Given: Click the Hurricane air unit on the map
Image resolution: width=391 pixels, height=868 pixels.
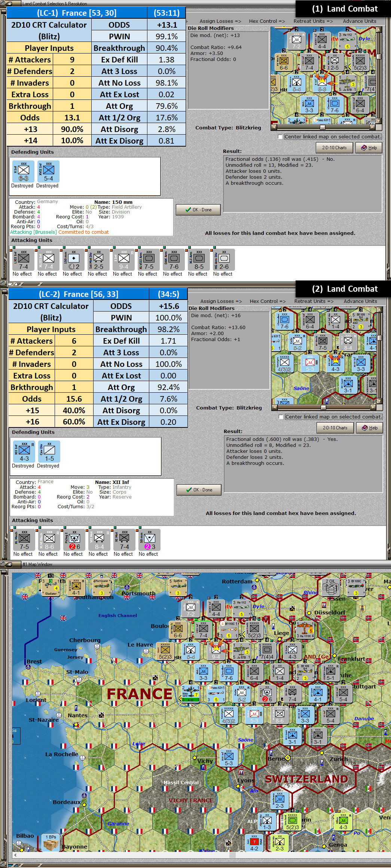Looking at the screenshot, I should coord(101,587).
